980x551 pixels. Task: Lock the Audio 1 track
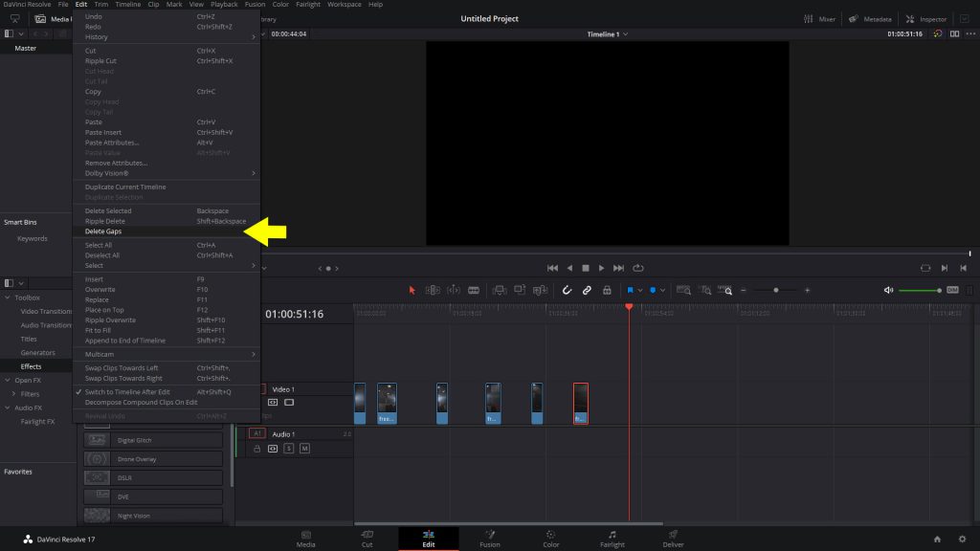(256, 449)
